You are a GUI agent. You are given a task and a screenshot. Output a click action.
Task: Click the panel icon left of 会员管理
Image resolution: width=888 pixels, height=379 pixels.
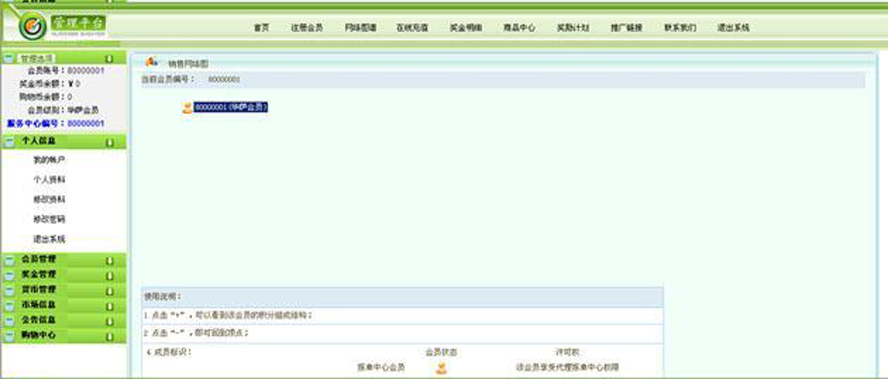9,260
